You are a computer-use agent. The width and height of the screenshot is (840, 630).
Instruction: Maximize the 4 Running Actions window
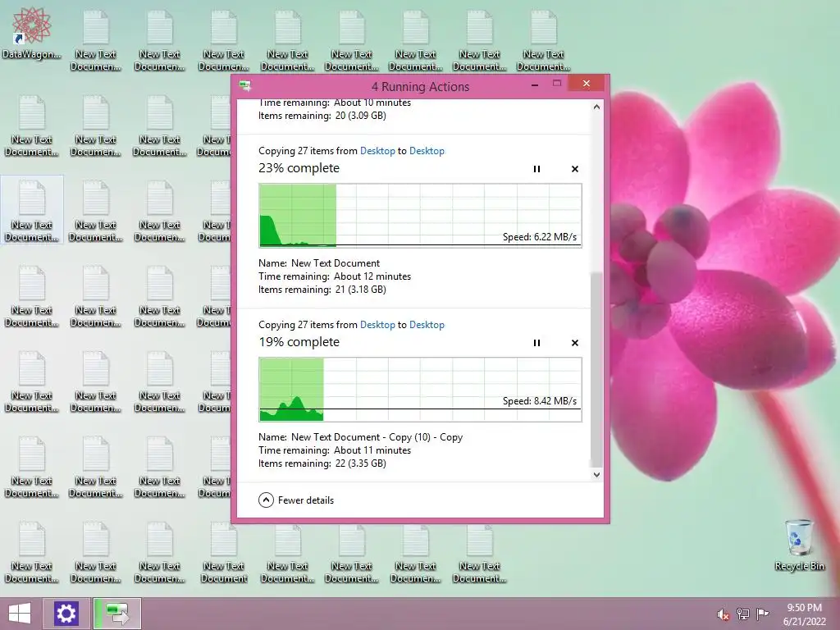557,84
